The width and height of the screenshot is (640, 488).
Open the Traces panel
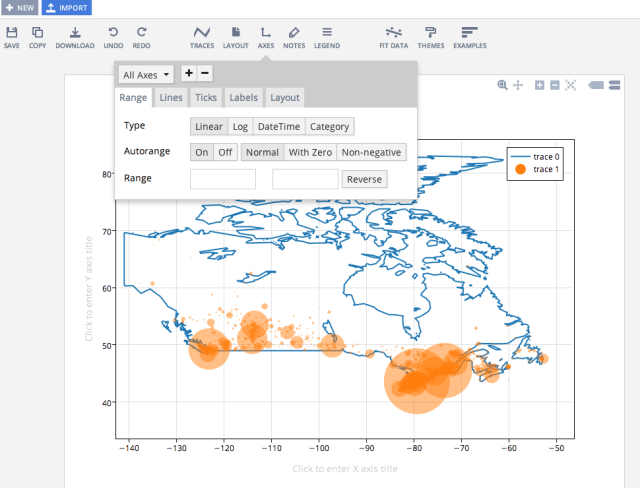(202, 37)
